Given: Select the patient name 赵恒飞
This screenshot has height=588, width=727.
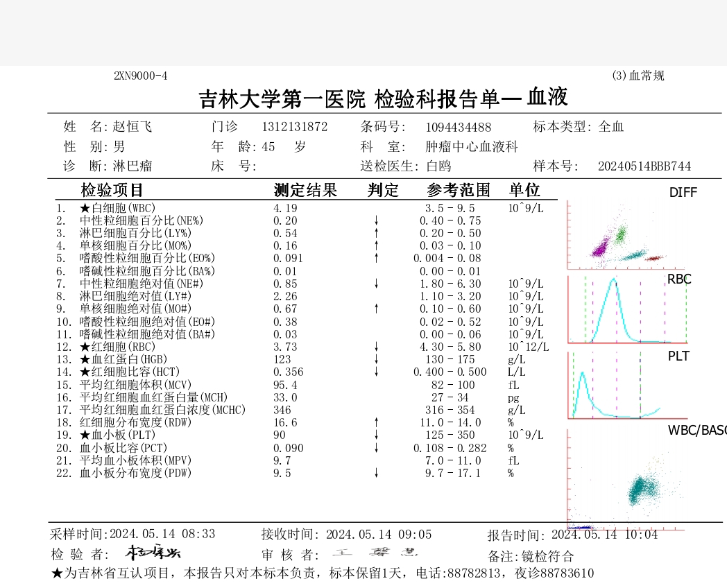Looking at the screenshot, I should pyautogui.click(x=132, y=126).
